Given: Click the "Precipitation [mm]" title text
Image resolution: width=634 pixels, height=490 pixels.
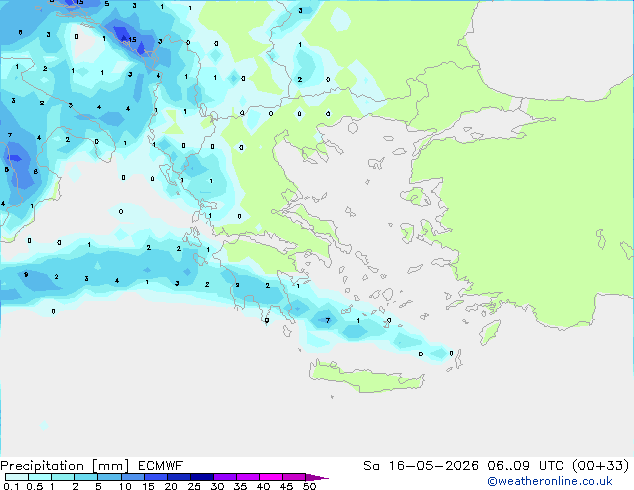Looking at the screenshot, I should click(65, 466).
